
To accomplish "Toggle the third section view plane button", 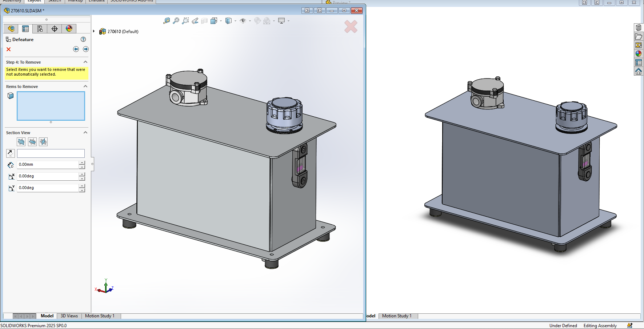I will [x=43, y=142].
